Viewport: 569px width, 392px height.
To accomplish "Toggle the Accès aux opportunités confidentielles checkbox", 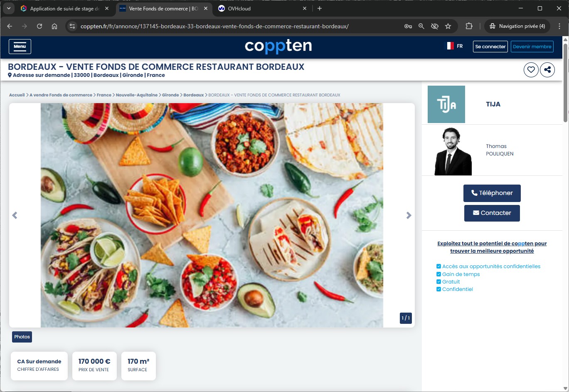I will point(438,266).
